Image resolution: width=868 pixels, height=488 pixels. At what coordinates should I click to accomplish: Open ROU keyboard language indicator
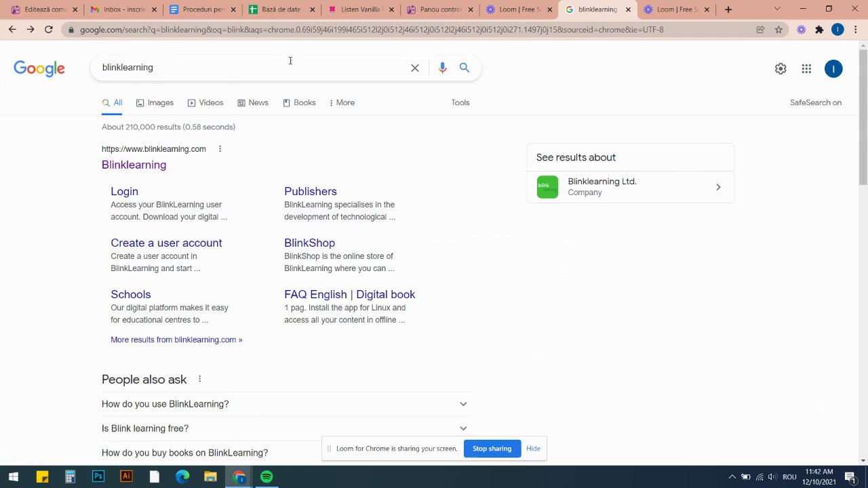pyautogui.click(x=789, y=477)
